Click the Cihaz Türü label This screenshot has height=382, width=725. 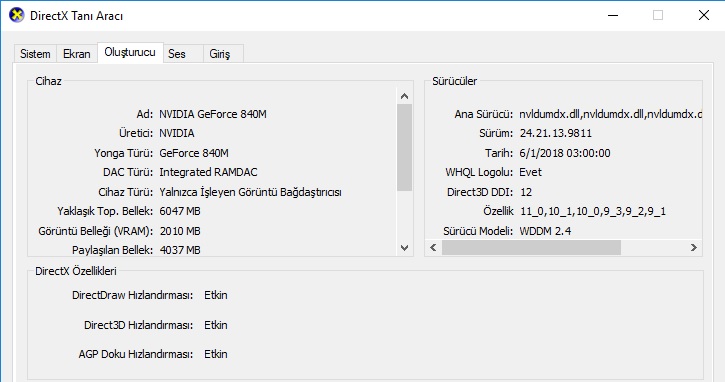click(x=125, y=192)
